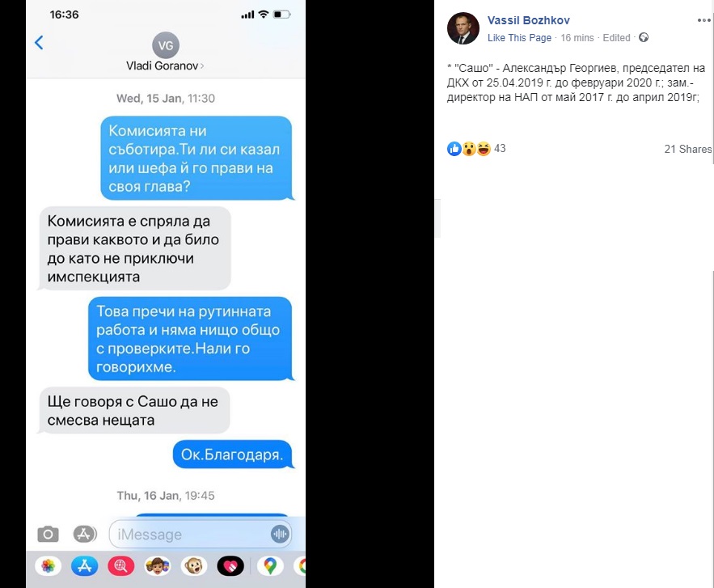Screen dimensions: 714x588
Task: Open the camera icon beside iMessage field
Action: [x=49, y=534]
